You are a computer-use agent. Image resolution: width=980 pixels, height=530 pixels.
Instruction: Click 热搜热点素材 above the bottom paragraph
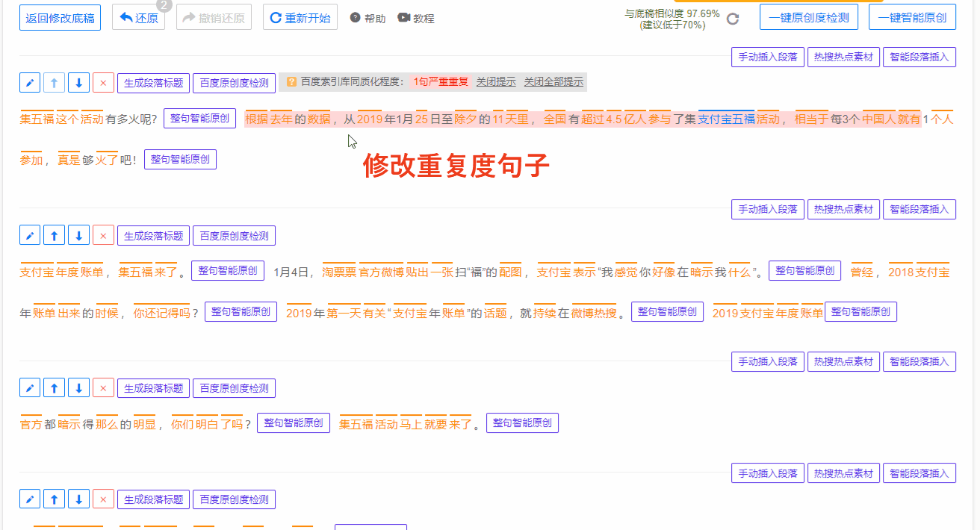tap(843, 473)
